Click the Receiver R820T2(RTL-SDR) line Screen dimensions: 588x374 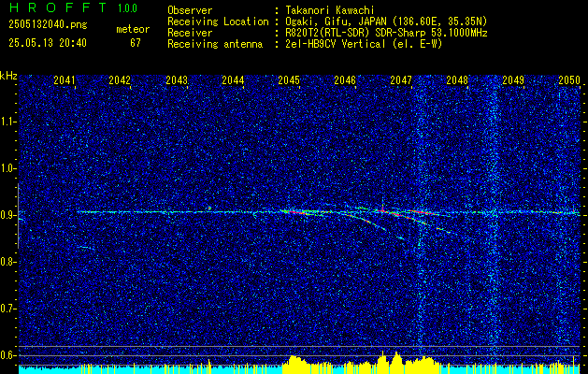click(386, 33)
